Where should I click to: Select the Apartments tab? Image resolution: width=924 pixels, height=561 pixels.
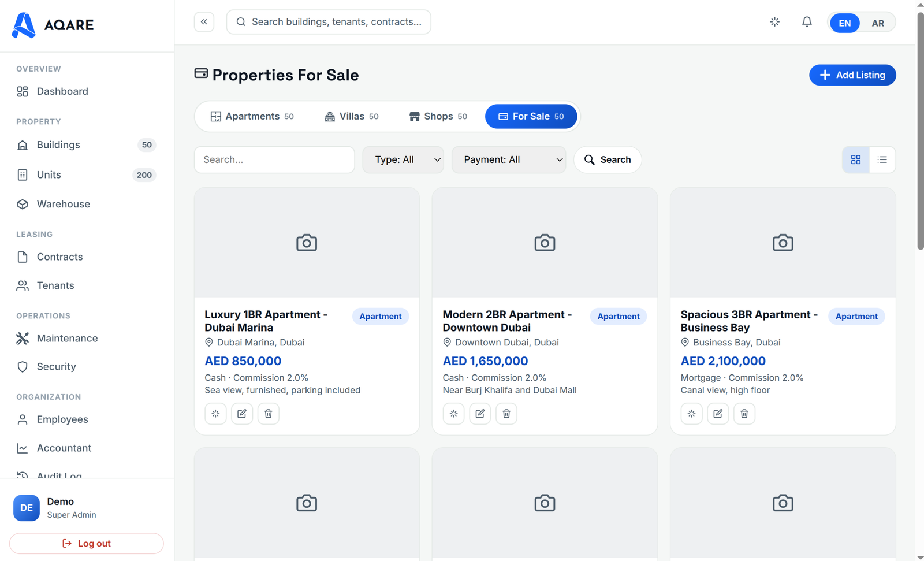[x=252, y=116]
